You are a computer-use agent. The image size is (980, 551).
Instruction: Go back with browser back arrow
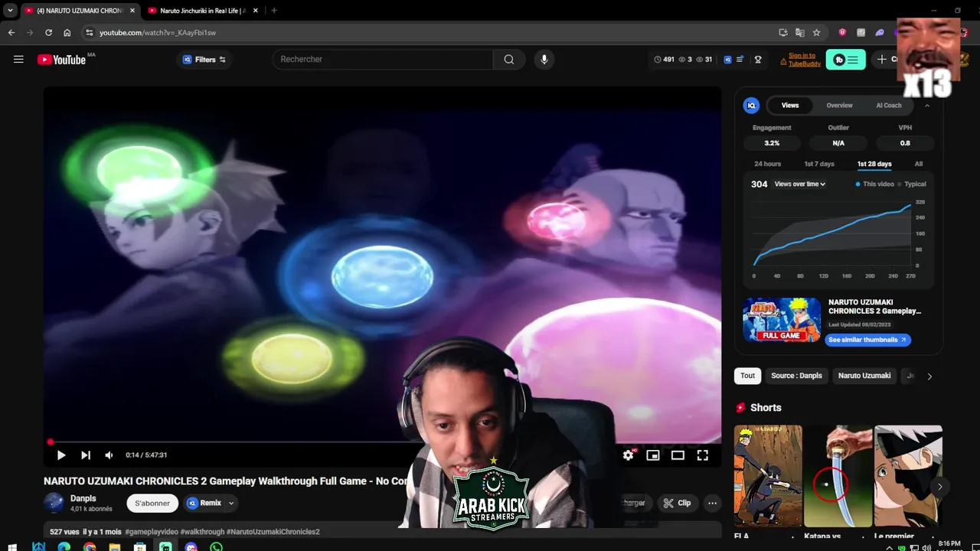[11, 32]
